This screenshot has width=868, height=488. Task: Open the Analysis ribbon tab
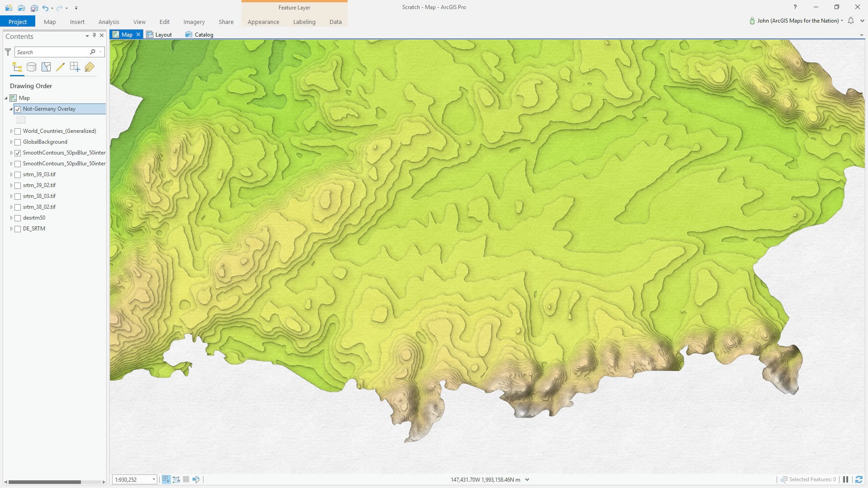tap(108, 22)
